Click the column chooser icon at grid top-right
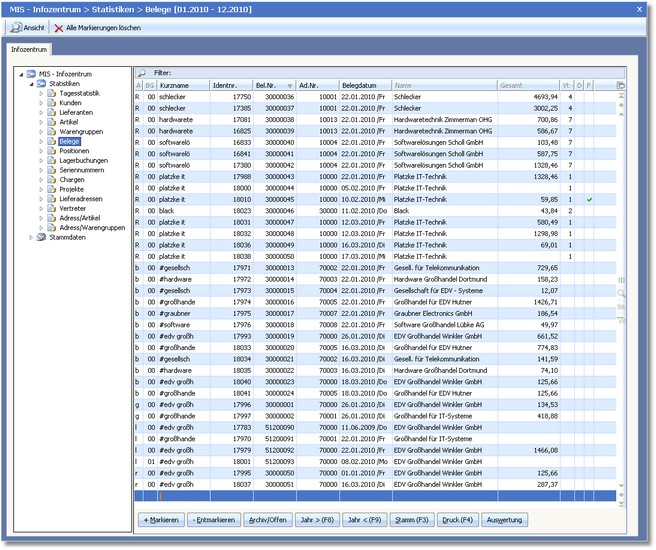The image size is (656, 550). click(x=621, y=86)
